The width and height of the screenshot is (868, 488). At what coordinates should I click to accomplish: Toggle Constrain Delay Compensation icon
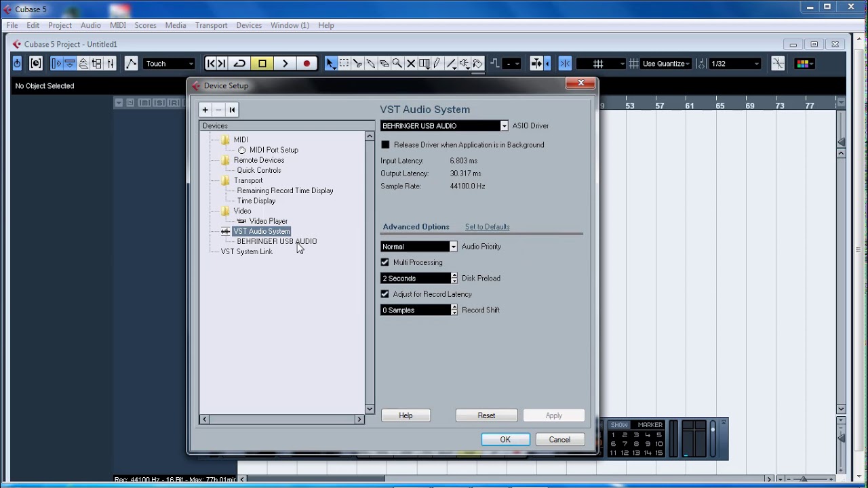tap(36, 64)
